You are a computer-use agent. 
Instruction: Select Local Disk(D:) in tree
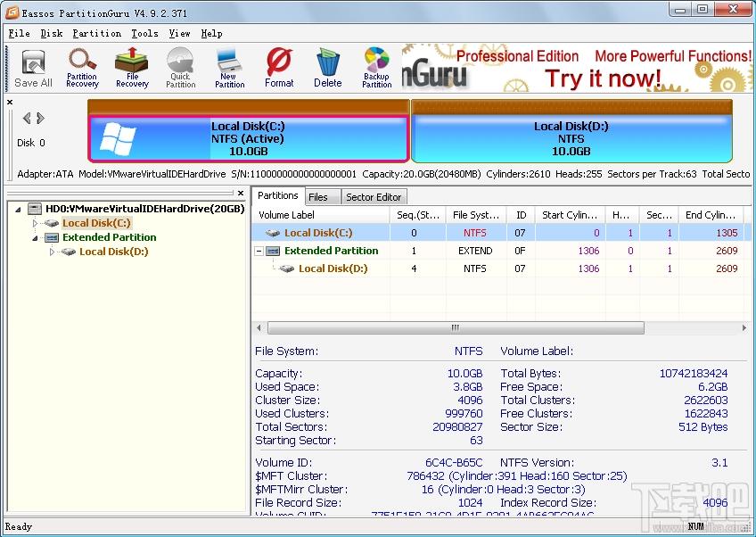click(114, 252)
